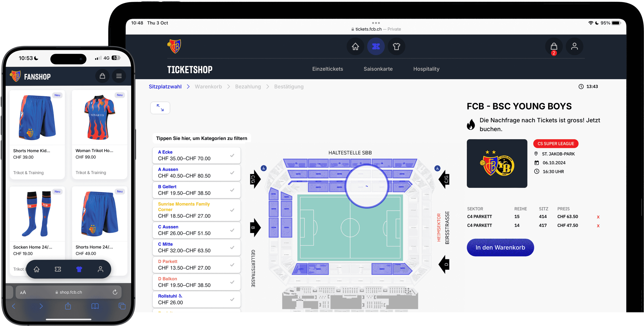Click the FCB logo in the phone fanshop header

point(15,76)
